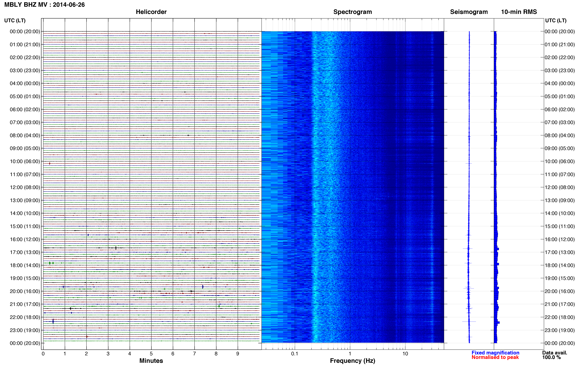Click 02:00 (22:00) label beside the RMS column
588x368 pixels.
(x=560, y=57)
